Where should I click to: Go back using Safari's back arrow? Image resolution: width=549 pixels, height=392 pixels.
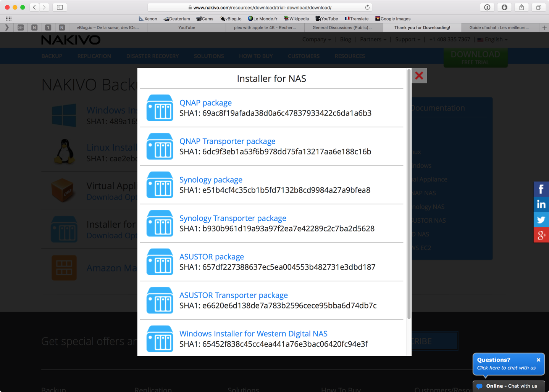pos(34,7)
